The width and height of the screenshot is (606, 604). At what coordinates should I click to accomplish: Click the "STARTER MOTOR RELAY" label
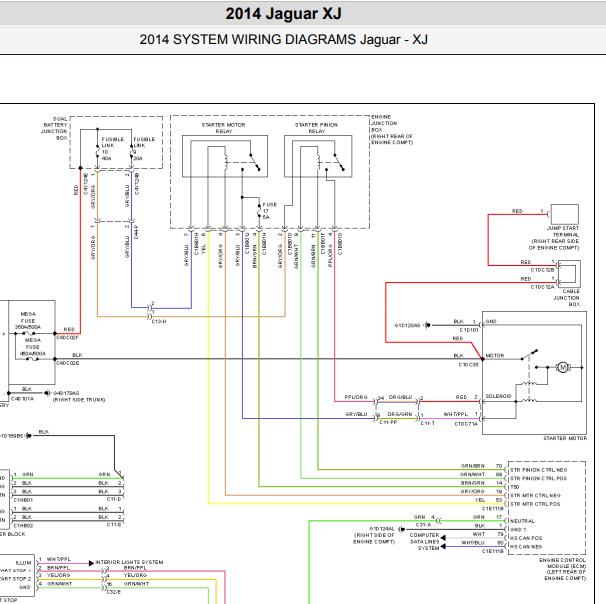223,128
